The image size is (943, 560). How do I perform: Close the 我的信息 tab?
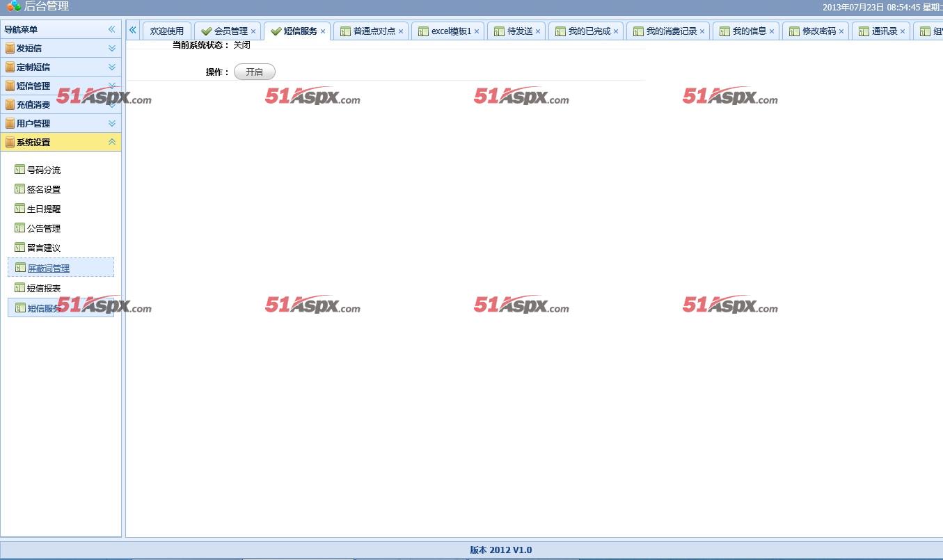[772, 31]
